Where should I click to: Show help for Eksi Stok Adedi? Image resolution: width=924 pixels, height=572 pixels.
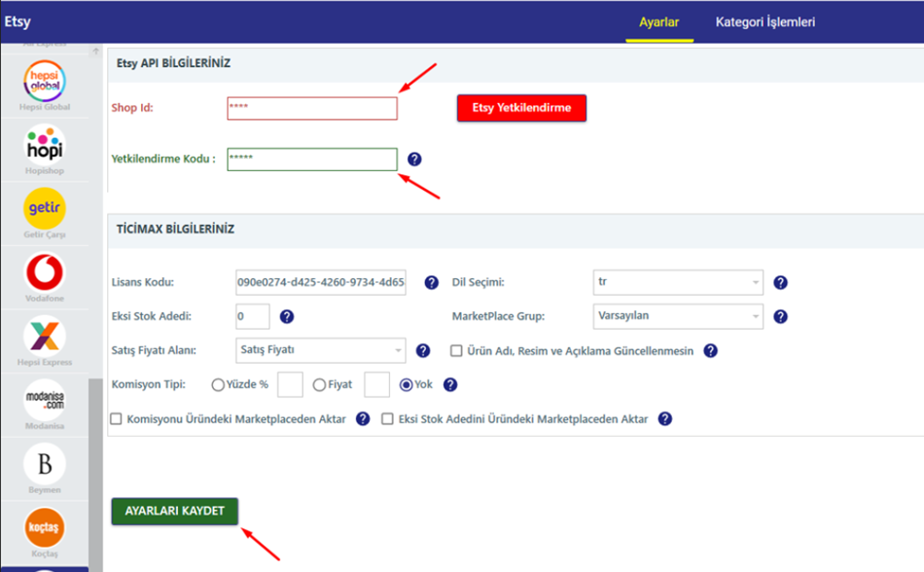click(x=287, y=317)
